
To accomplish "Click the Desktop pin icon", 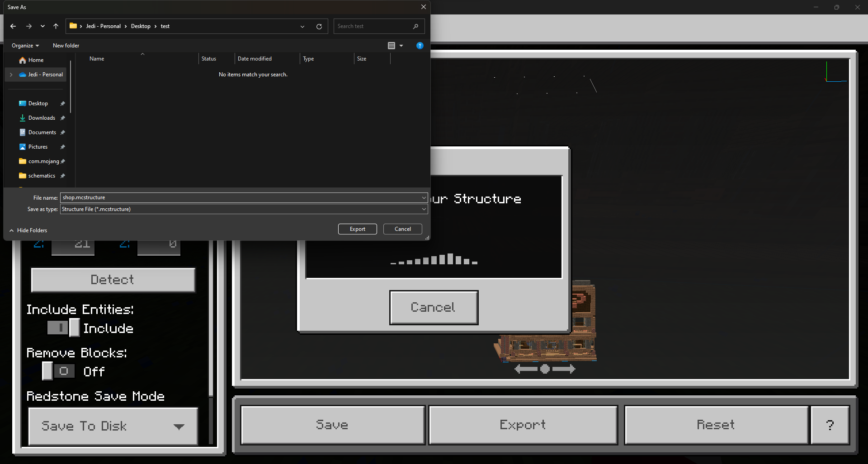I will 63,103.
